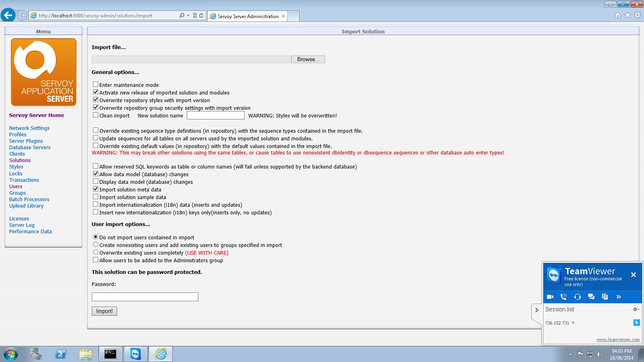
Task: Select Overwrite existing users completely radio
Action: (x=95, y=252)
